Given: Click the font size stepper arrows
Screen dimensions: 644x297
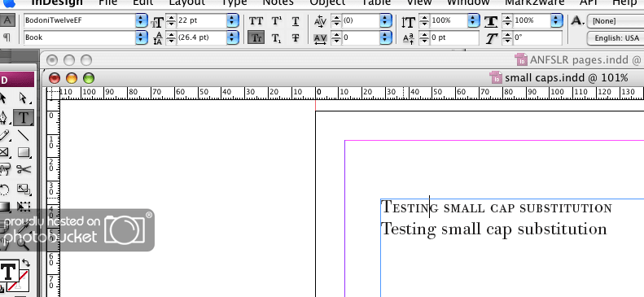Looking at the screenshot, I should coord(171,20).
